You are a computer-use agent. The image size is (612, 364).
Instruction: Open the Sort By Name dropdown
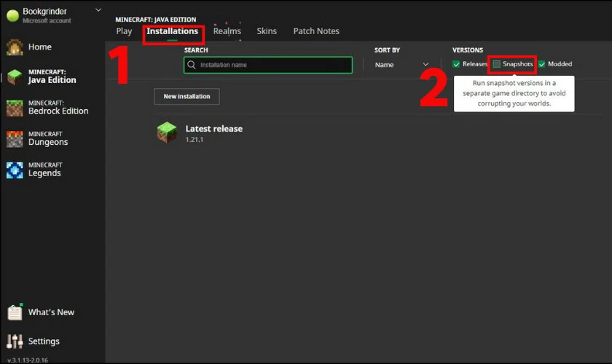pyautogui.click(x=401, y=65)
